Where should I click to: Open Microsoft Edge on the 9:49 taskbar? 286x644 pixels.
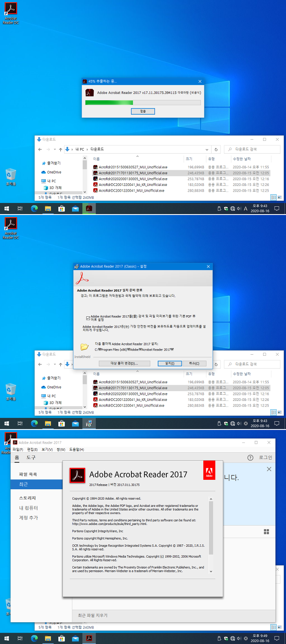[34, 638]
